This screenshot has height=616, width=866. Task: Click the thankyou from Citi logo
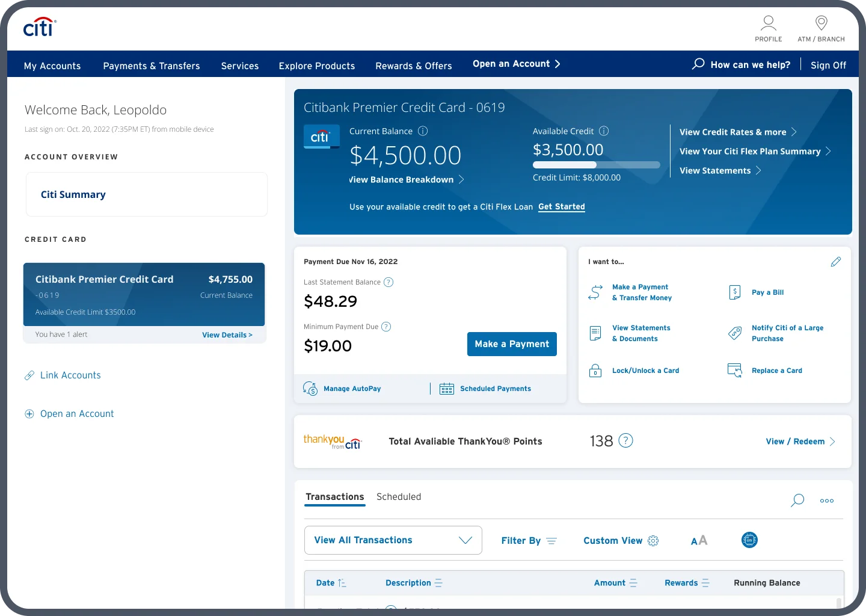pyautogui.click(x=332, y=442)
